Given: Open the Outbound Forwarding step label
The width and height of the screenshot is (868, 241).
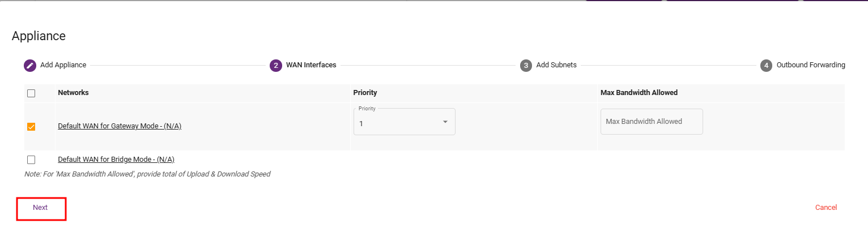Looking at the screenshot, I should coord(811,65).
